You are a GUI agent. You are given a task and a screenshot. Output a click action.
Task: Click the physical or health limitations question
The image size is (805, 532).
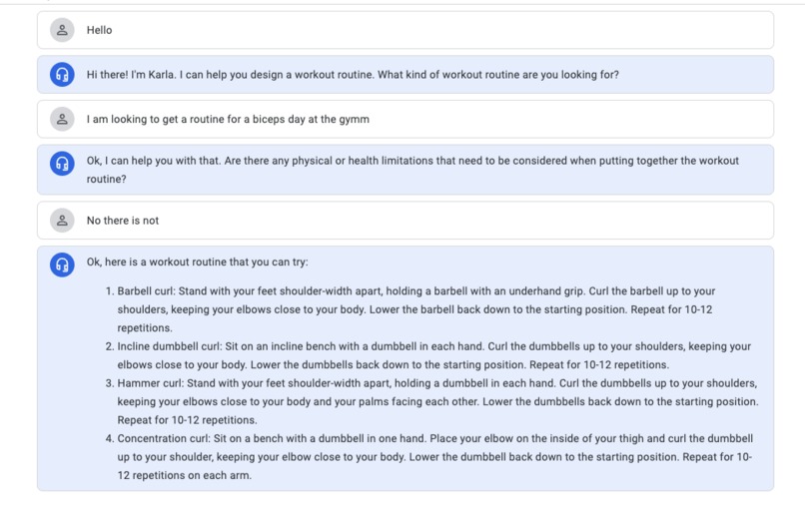pyautogui.click(x=412, y=170)
